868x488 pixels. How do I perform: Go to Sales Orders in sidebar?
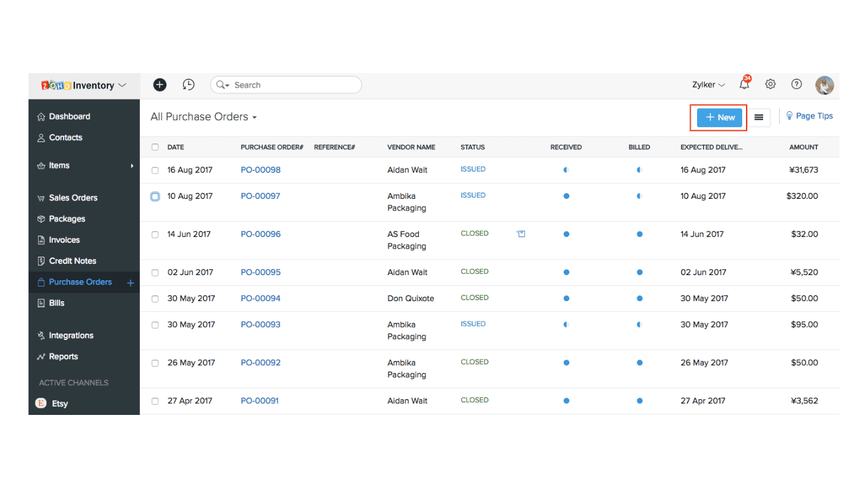(73, 198)
